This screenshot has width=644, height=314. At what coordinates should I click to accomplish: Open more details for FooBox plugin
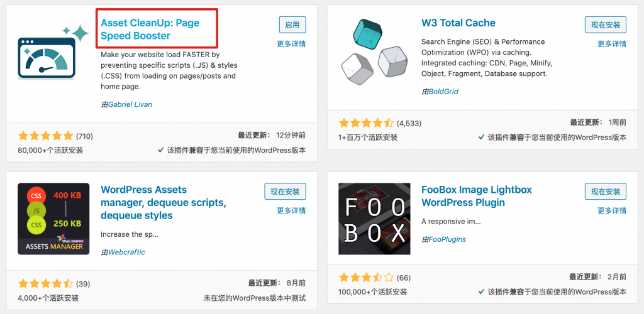(x=611, y=210)
